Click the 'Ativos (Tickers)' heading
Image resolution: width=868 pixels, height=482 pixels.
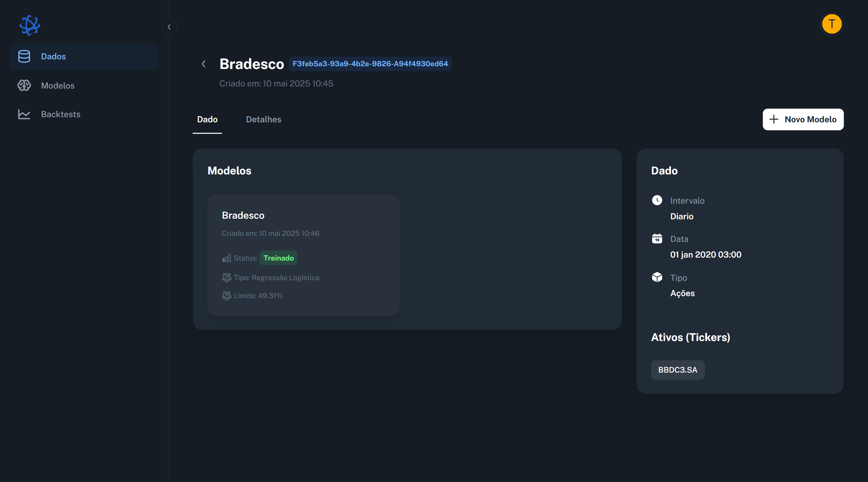pyautogui.click(x=690, y=337)
